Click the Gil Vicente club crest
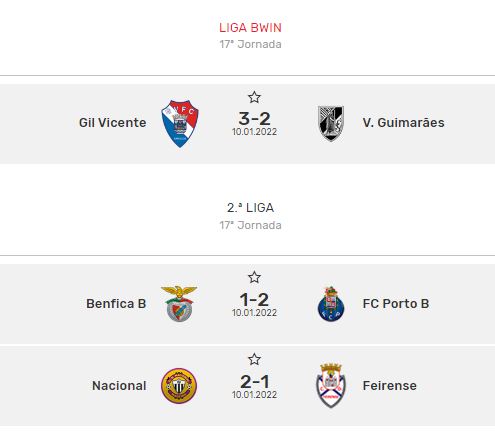The width and height of the screenshot is (495, 448). click(180, 124)
